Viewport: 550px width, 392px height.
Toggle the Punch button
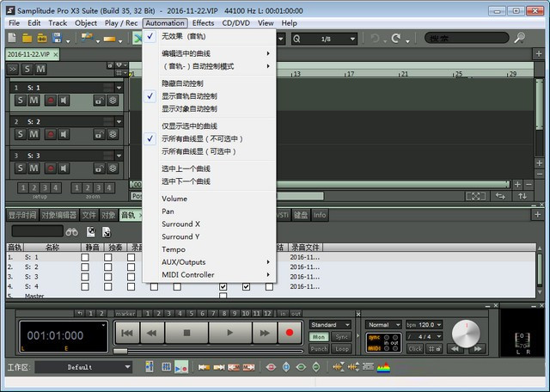click(319, 349)
